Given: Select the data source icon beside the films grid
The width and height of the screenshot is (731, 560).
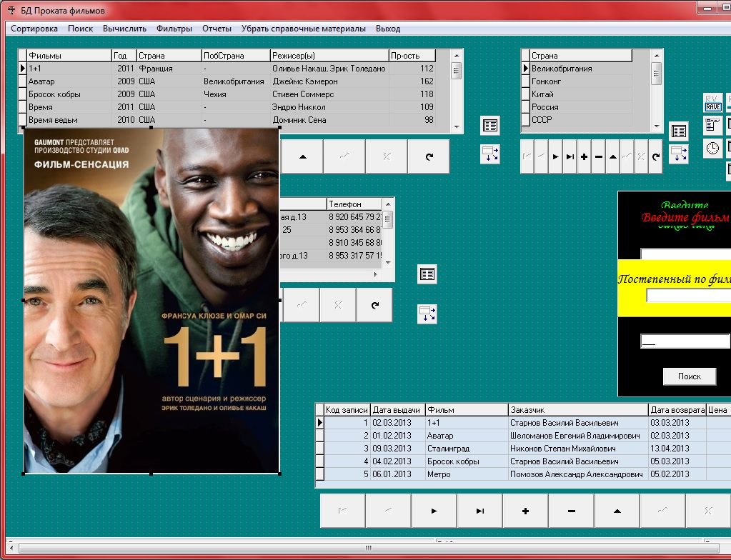Looking at the screenshot, I should pyautogui.click(x=490, y=154).
